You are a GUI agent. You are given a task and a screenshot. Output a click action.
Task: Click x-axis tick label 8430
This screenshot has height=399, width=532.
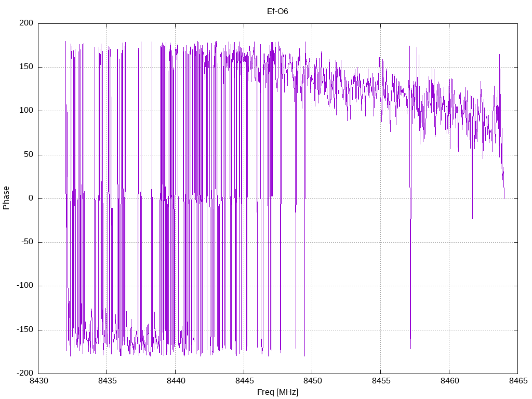[x=38, y=381]
